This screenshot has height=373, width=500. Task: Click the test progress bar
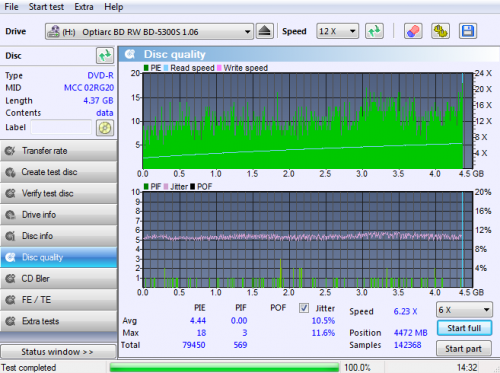click(x=224, y=367)
